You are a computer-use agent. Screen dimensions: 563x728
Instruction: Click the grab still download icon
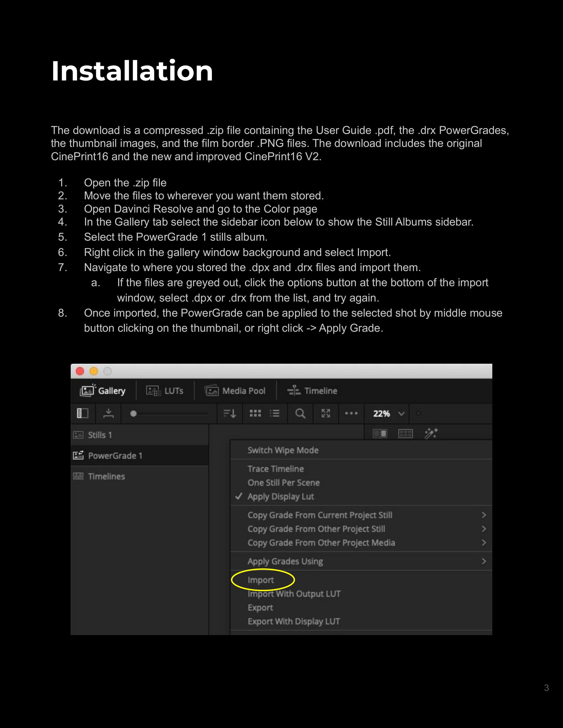[x=108, y=413]
